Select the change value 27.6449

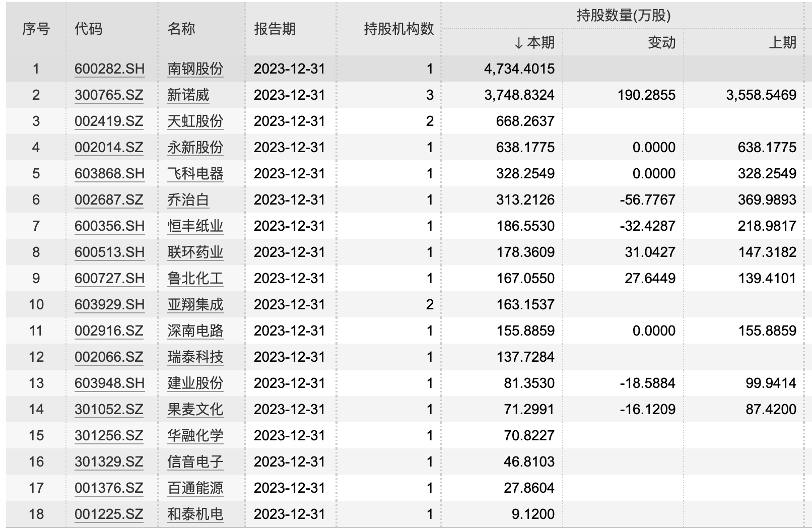(x=650, y=279)
